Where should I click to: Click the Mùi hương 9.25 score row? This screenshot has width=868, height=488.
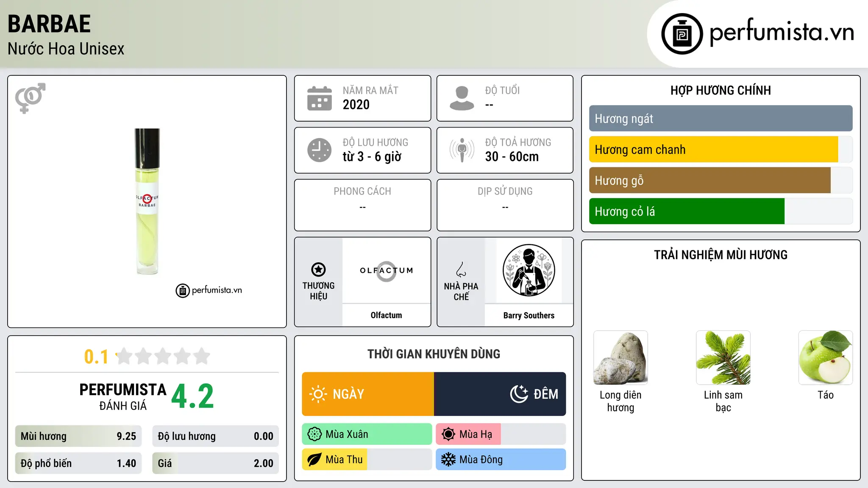point(78,436)
